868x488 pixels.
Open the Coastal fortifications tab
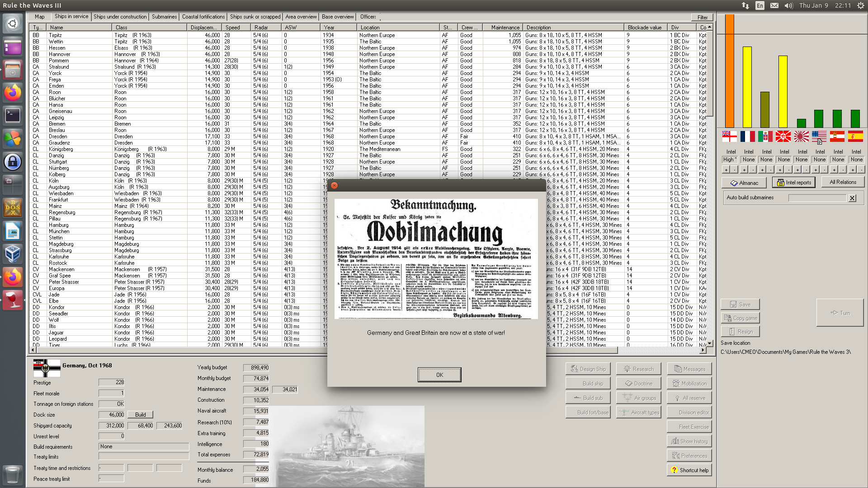coord(203,17)
